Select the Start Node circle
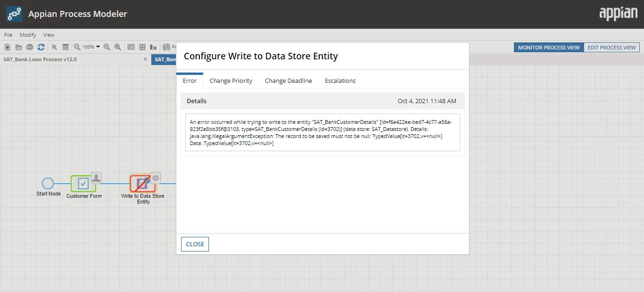Screen dimensions: 644x292 tap(48, 183)
